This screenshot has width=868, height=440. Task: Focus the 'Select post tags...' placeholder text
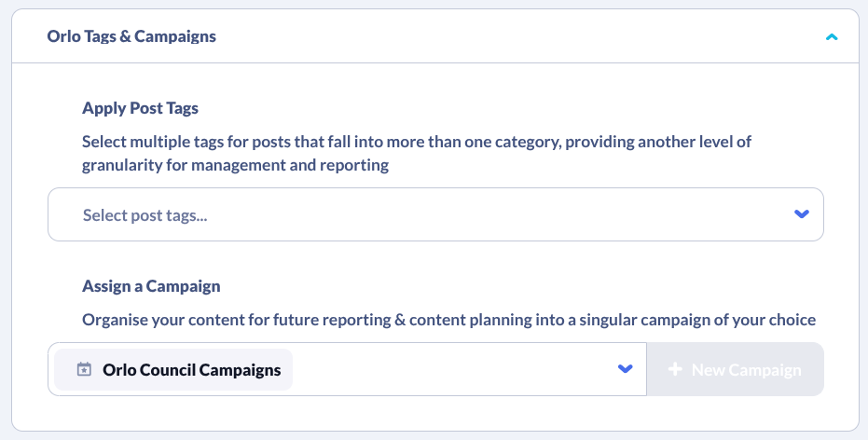[x=145, y=215]
